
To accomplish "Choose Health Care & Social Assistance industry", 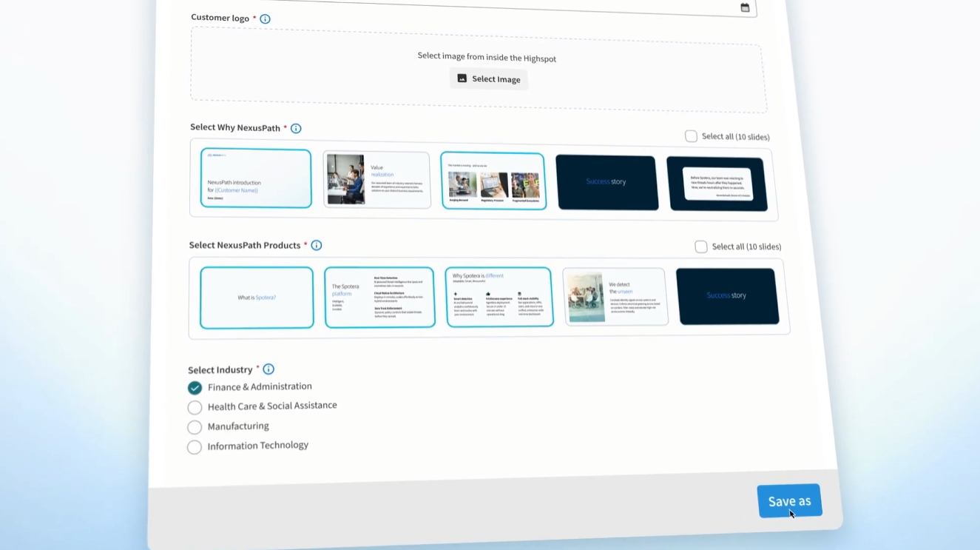I will click(195, 407).
